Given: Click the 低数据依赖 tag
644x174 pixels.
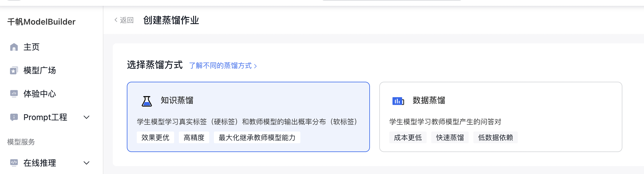Looking at the screenshot, I should point(496,137).
